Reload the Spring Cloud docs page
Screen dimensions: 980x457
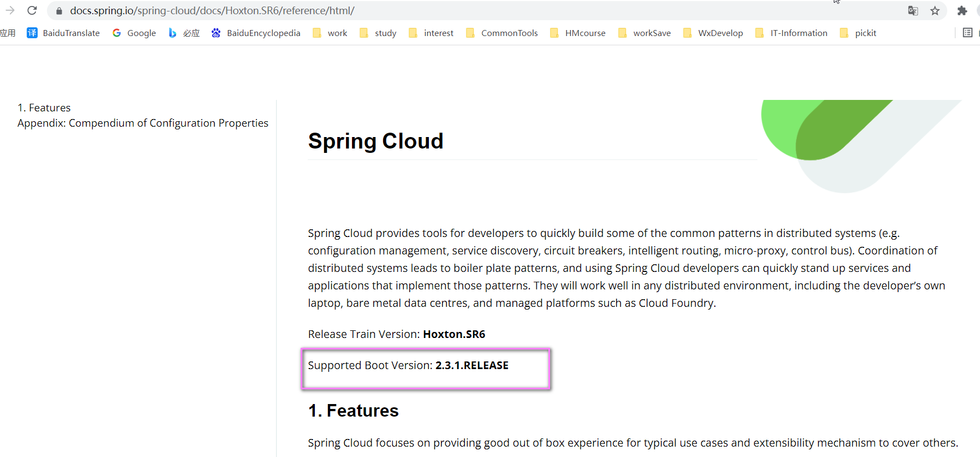[32, 10]
